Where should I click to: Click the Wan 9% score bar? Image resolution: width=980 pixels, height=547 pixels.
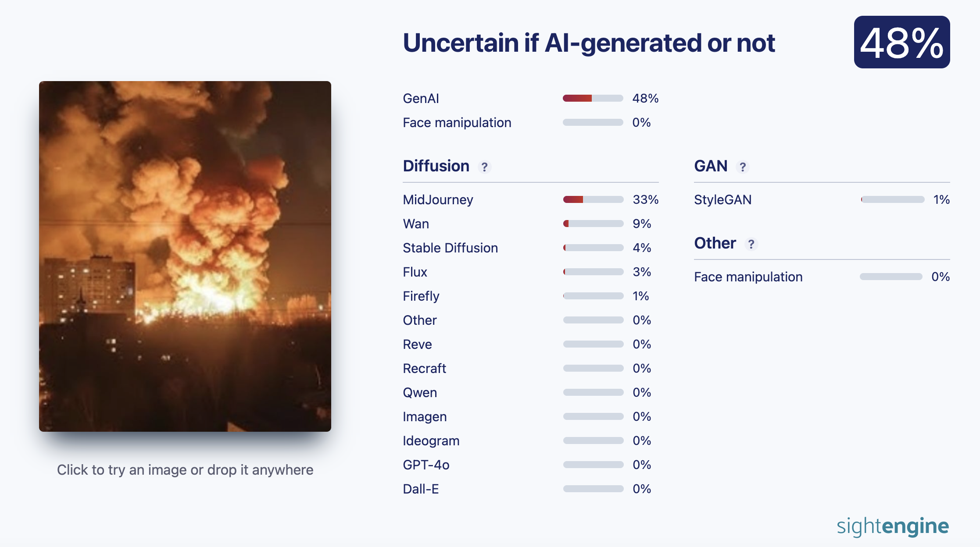pos(593,224)
